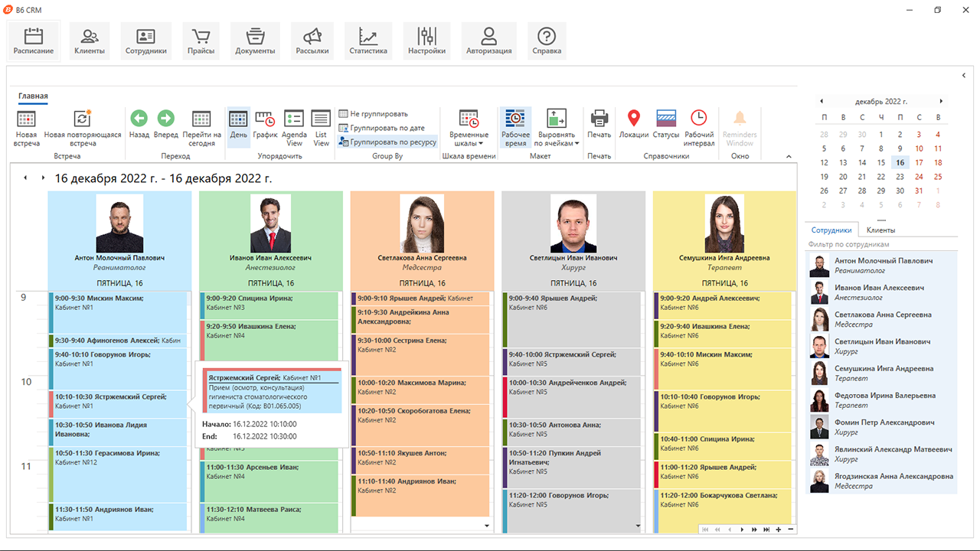Click the Фильтр по сотрудникам field
This screenshot has height=551, width=980.
(x=880, y=244)
